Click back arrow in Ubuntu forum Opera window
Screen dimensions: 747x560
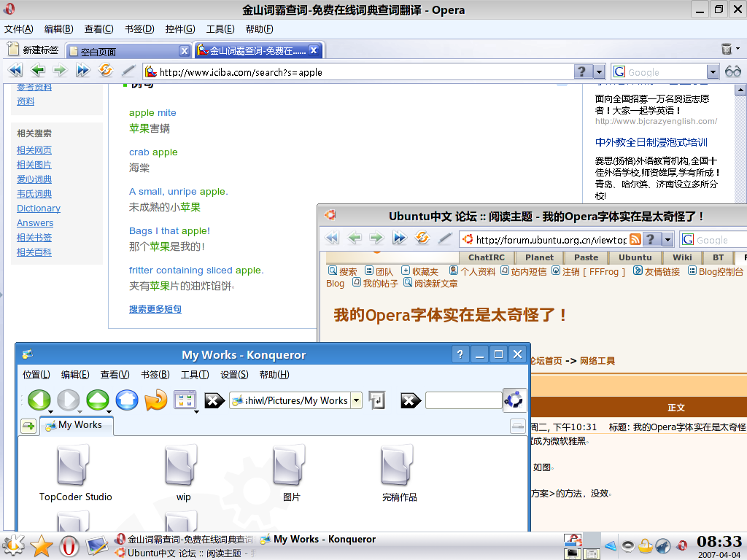tap(354, 237)
